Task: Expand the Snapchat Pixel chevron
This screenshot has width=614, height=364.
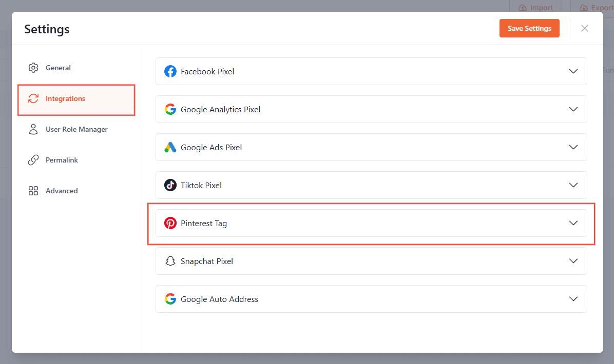Action: tap(573, 261)
